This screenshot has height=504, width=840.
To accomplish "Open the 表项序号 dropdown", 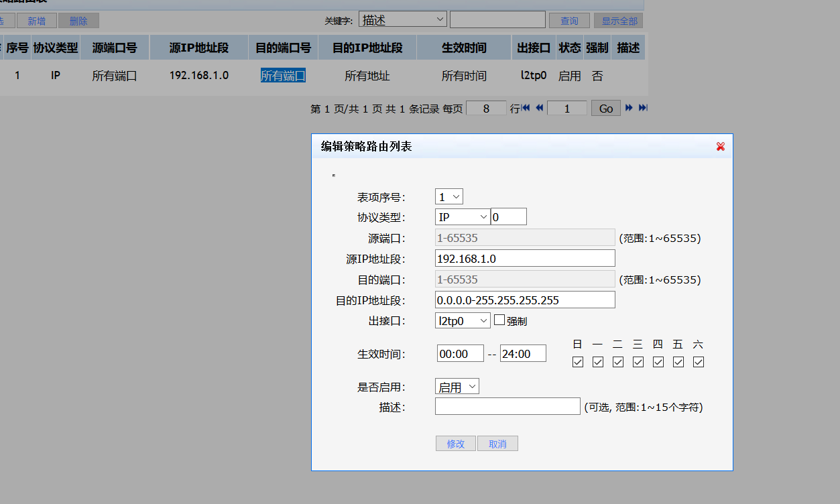I will coord(449,197).
